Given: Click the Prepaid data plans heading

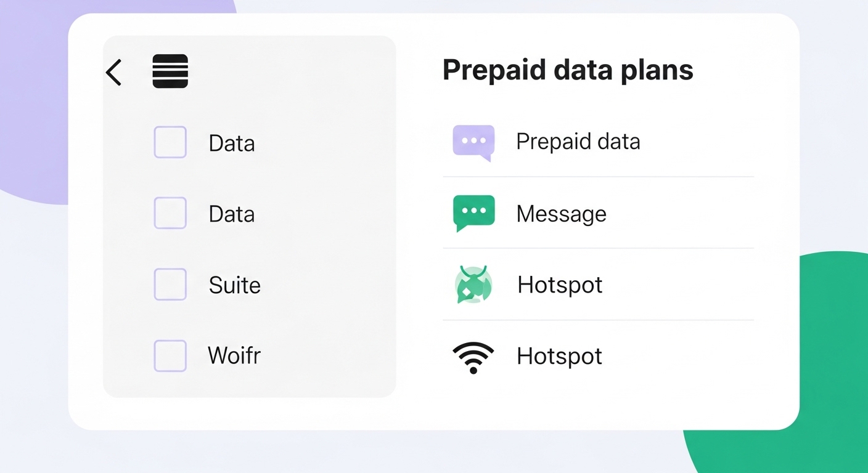Looking at the screenshot, I should (x=568, y=70).
